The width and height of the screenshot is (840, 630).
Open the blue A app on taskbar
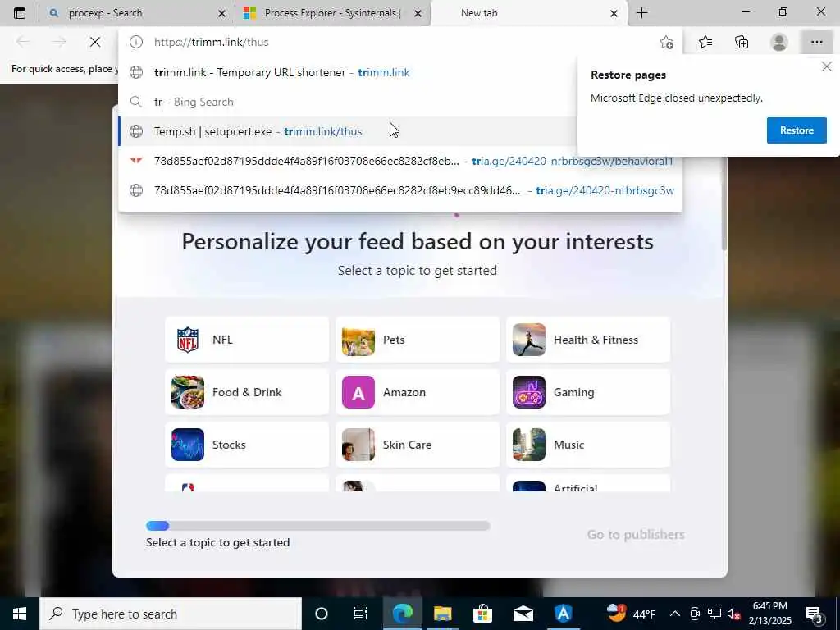click(x=563, y=614)
